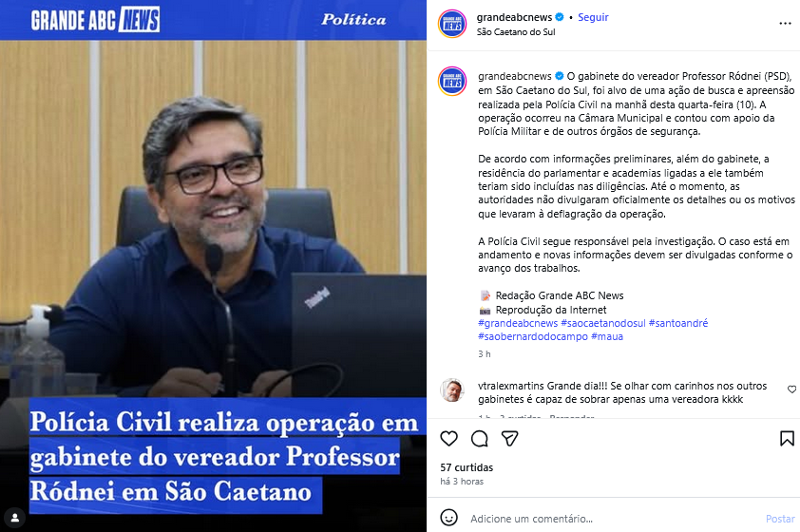Image resolution: width=800 pixels, height=532 pixels.
Task: Open emoji picker smiley icon
Action: tap(449, 518)
